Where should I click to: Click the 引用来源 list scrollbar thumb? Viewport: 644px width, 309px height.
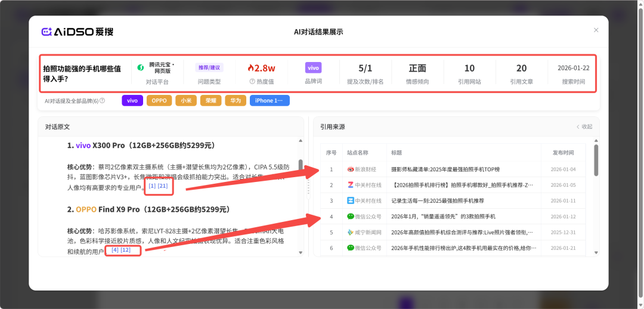pyautogui.click(x=595, y=160)
